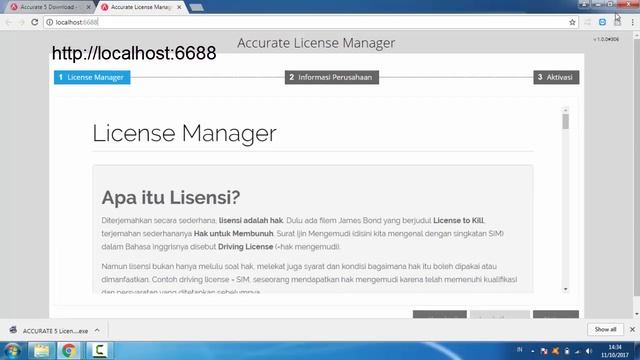This screenshot has height=360, width=640.
Task: Open the Windows Start menu
Action: [x=12, y=351]
